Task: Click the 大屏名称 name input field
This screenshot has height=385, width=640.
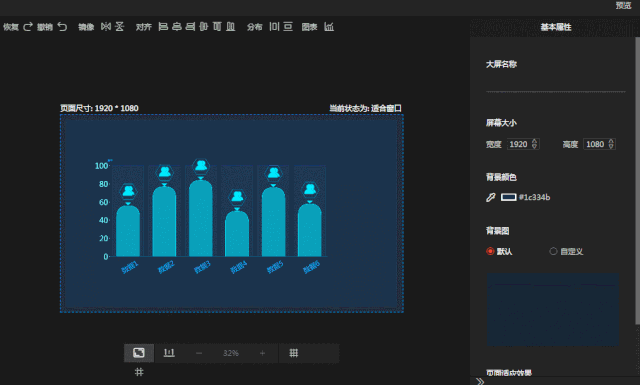Action: [x=556, y=85]
